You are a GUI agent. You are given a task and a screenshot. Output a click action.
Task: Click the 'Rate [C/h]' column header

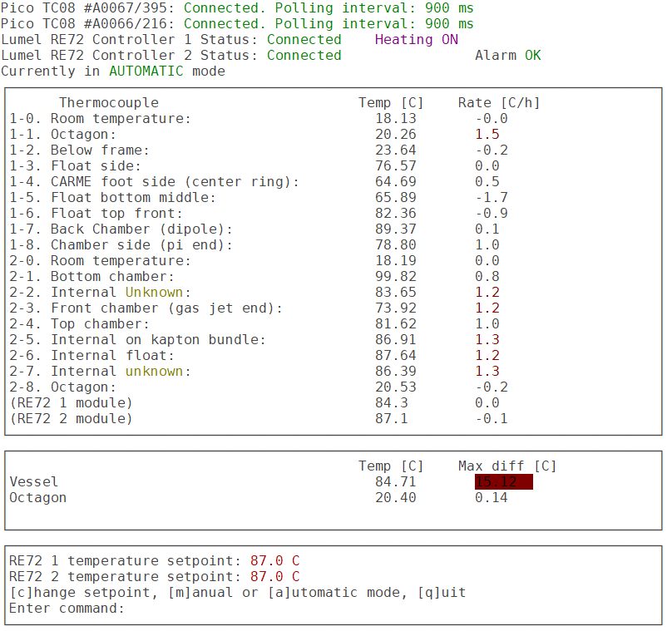click(499, 103)
